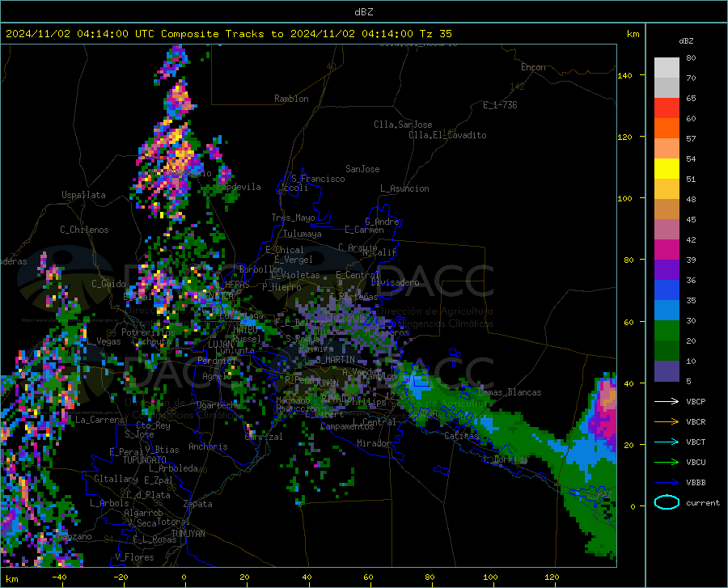Click the Potrerillos label

coord(148,332)
